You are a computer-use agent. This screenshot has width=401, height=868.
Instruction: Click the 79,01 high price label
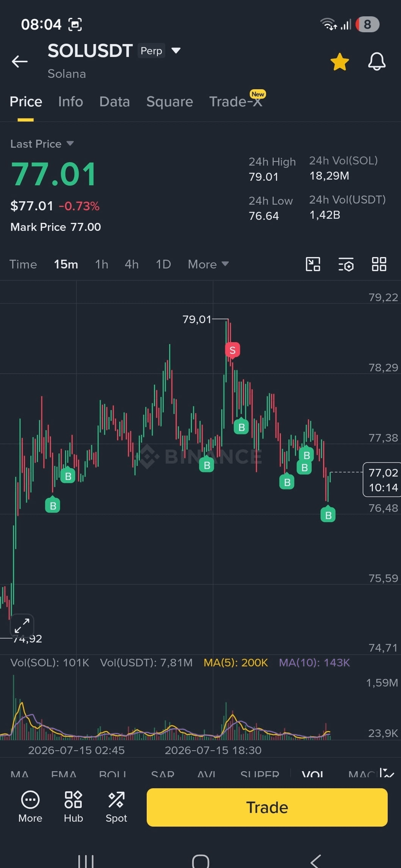point(197,319)
